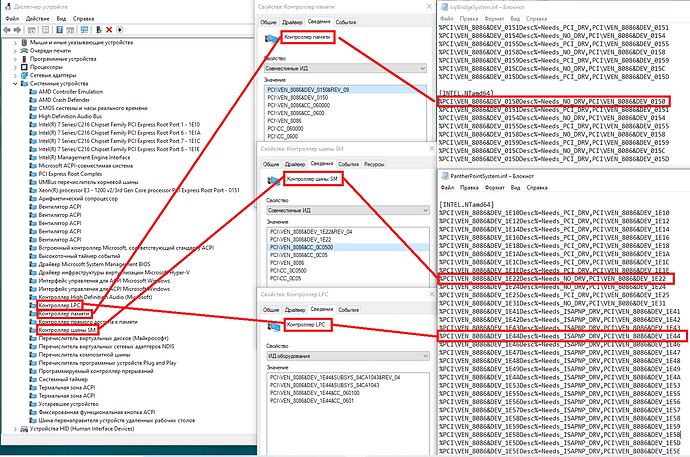Click the action pane icon next to Help

[x=70, y=30]
